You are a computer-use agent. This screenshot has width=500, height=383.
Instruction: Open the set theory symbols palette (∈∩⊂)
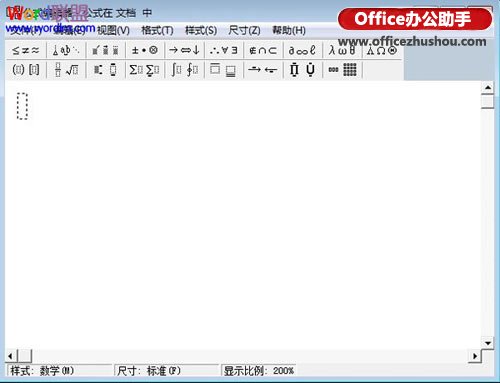click(x=263, y=50)
